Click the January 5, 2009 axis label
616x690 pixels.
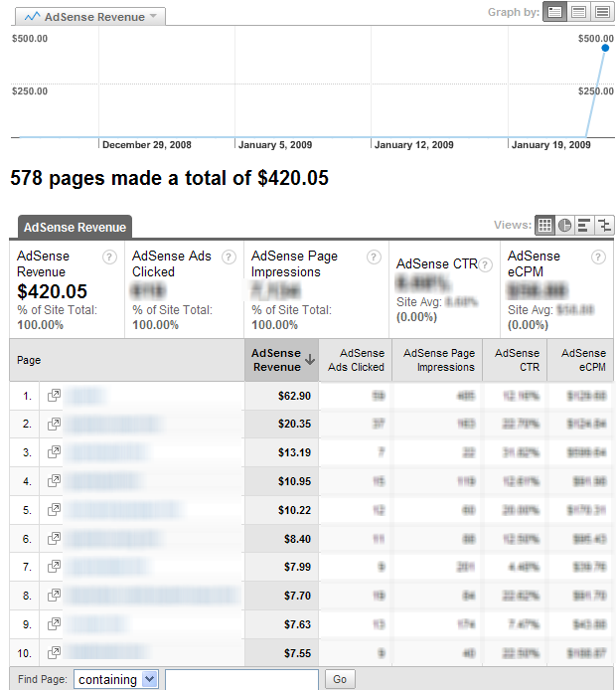point(275,145)
